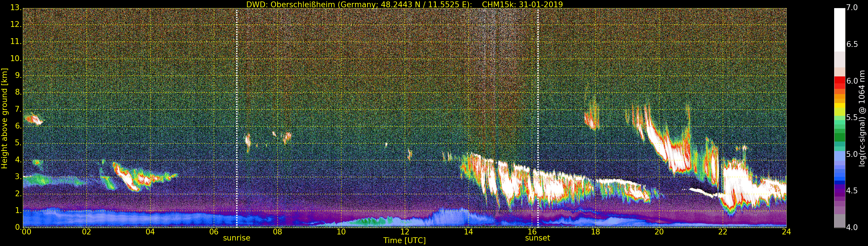Click the plot title 'DWD: Oberschleißheim' text
868x246 pixels.
[291, 4]
